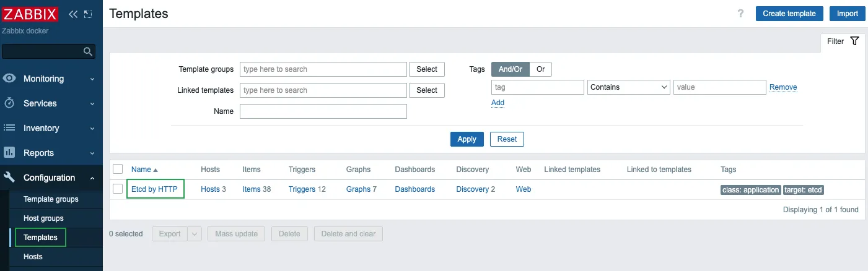The height and width of the screenshot is (271, 868).
Task: Open the Etcd by HTTP template link
Action: (x=154, y=189)
